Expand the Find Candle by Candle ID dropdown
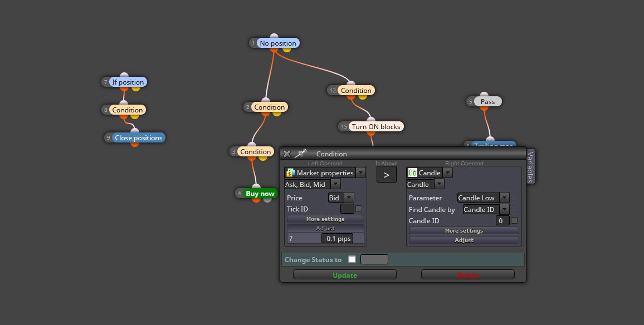644x325 pixels. click(486, 209)
